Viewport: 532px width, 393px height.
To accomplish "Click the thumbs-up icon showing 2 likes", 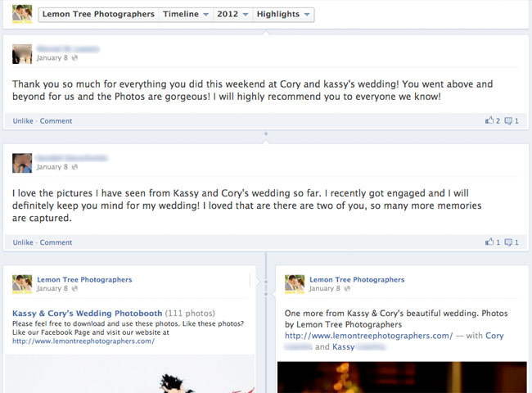I will click(489, 120).
